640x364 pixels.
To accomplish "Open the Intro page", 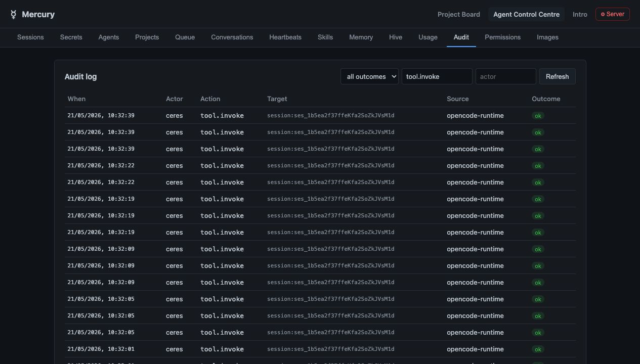I will click(580, 14).
